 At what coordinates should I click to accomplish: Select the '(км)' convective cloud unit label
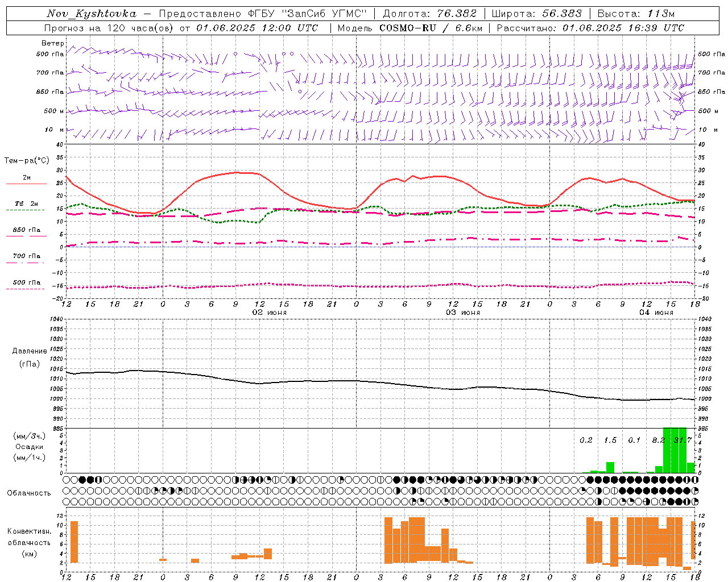(29, 554)
